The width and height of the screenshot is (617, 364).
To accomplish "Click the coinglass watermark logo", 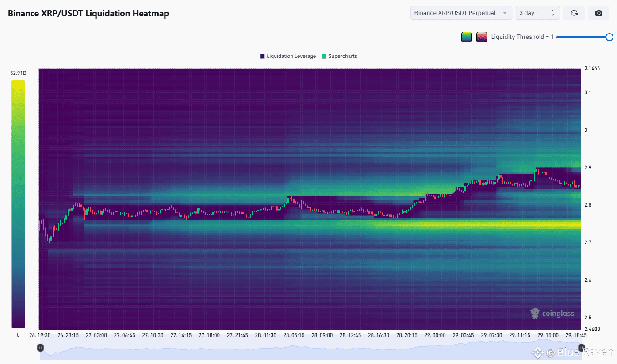I will 552,314.
